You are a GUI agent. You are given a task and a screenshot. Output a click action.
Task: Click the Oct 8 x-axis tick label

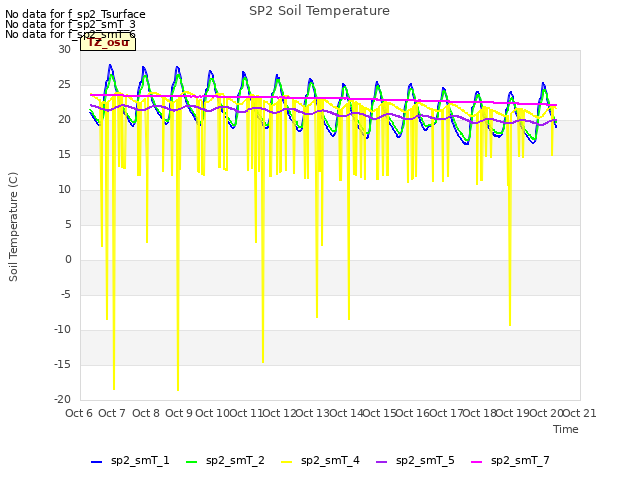146,413
